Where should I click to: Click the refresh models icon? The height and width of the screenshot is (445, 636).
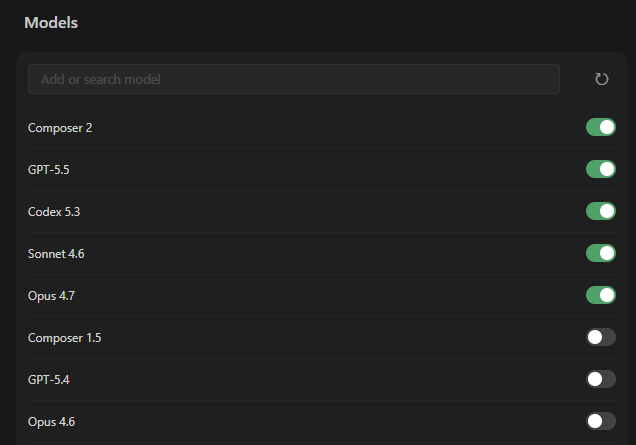[601, 79]
